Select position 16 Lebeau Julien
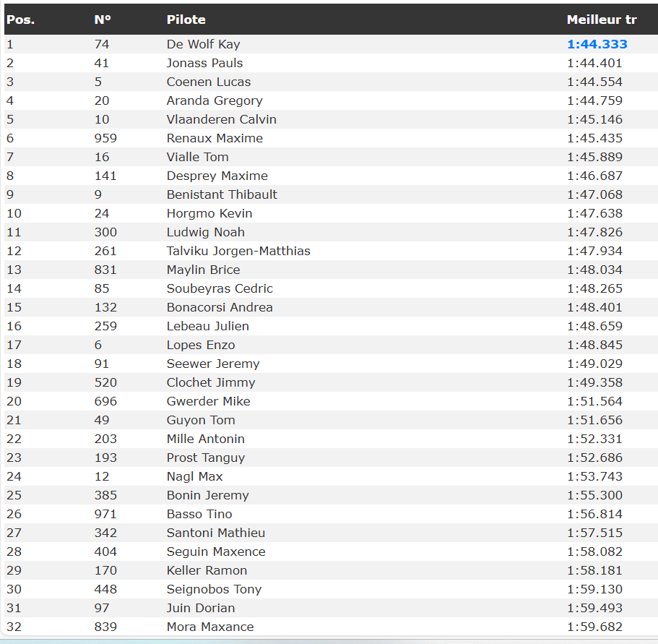Image resolution: width=658 pixels, height=644 pixels. (207, 326)
